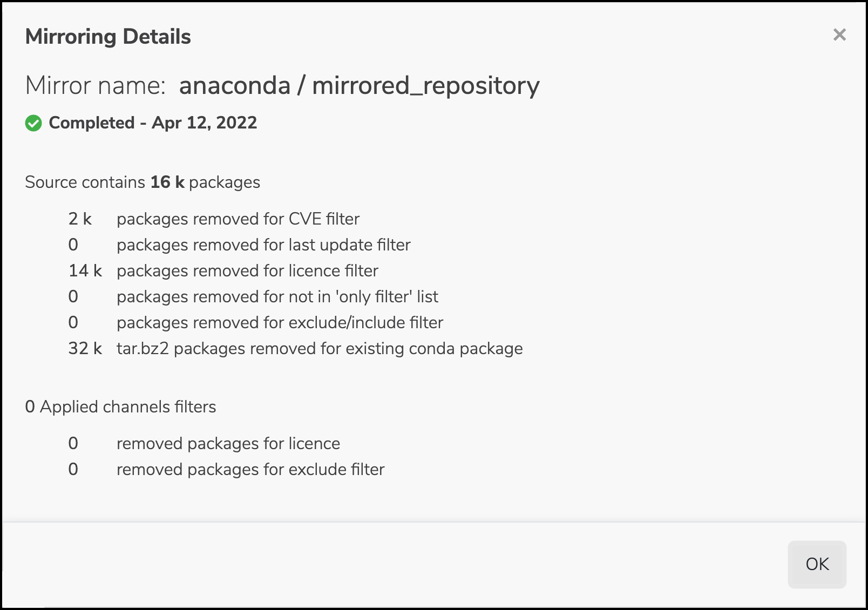Click the tar.bz2 packages removed row
The width and height of the screenshot is (868, 610).
[295, 348]
